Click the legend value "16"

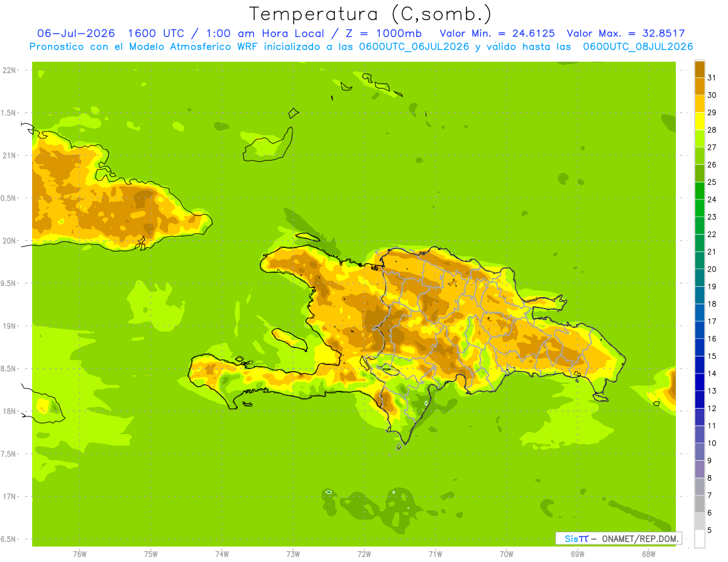(x=712, y=338)
